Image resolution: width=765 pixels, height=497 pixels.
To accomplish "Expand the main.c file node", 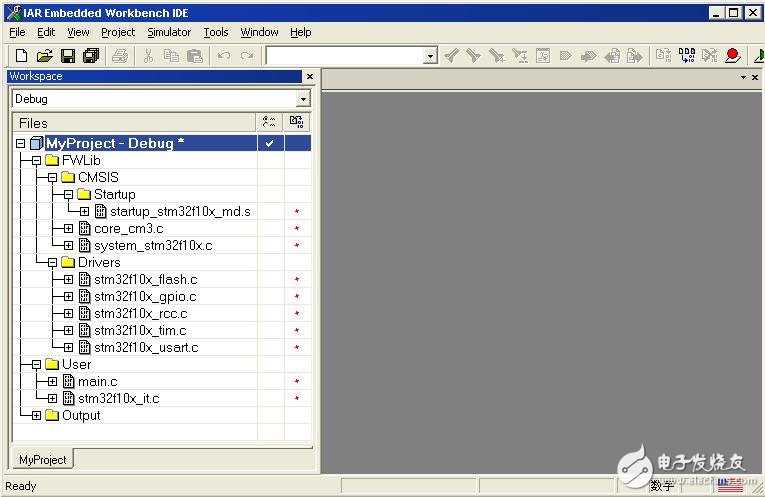I will coord(53,381).
